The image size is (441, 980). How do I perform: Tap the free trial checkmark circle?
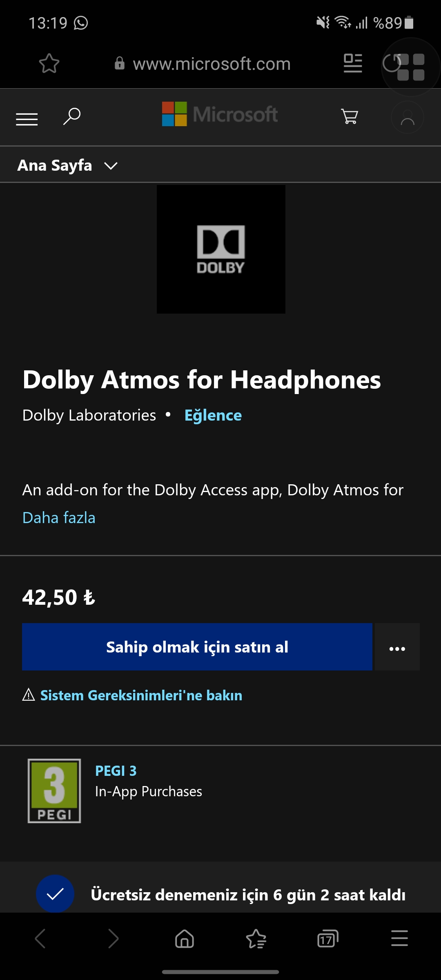(55, 894)
